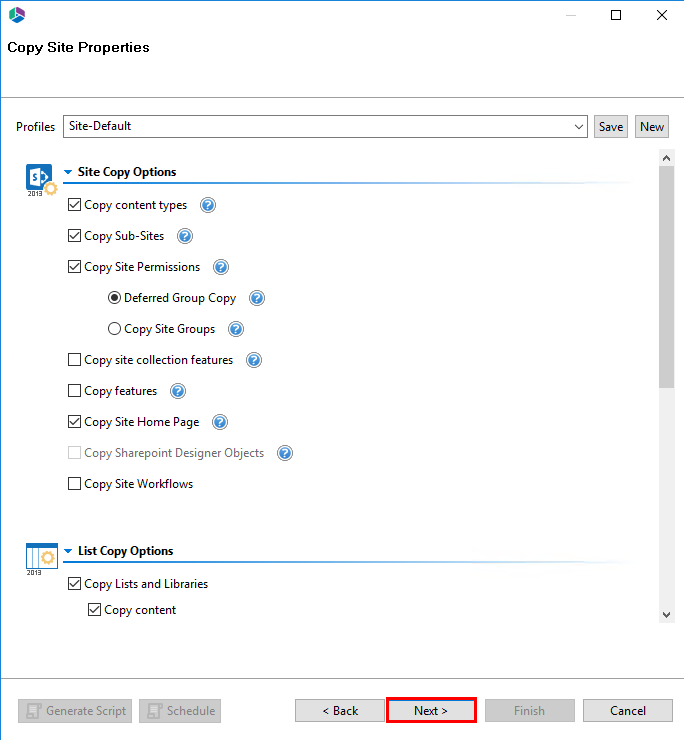Enable Copy Site Workflows checkbox
The image size is (684, 740).
coord(75,484)
